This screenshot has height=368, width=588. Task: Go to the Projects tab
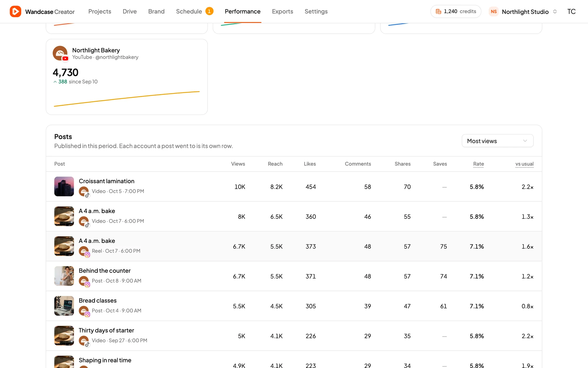point(100,11)
